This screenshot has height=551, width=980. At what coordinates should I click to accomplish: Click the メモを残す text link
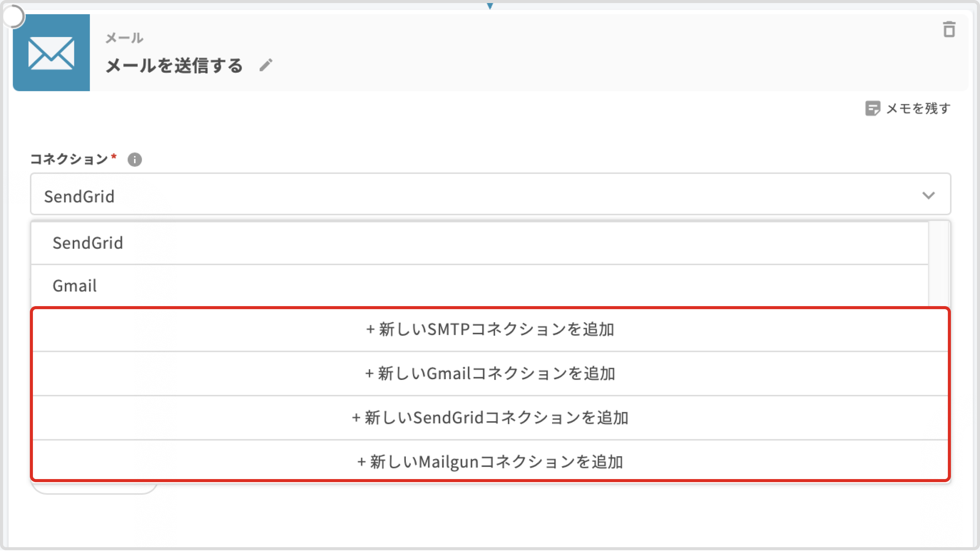(x=918, y=108)
